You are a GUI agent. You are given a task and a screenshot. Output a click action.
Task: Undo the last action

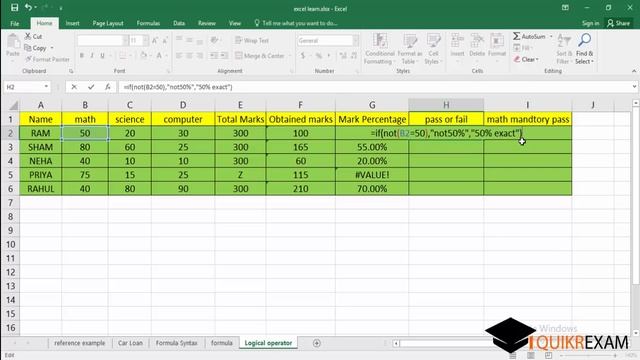[28, 7]
